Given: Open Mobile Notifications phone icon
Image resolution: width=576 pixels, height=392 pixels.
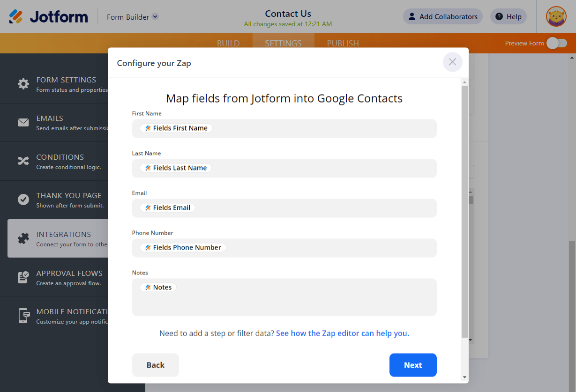Looking at the screenshot, I should 23,316.
